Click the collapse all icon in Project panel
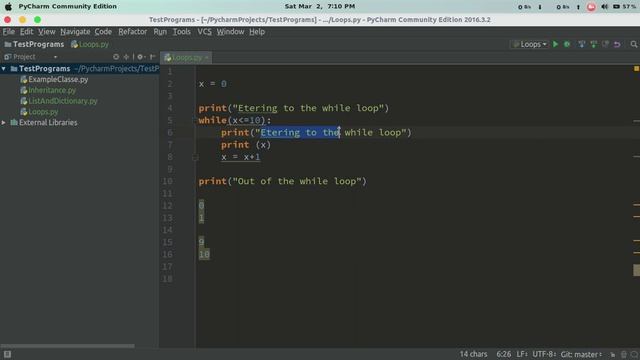Screen dimensions: 640x360 click(127, 57)
